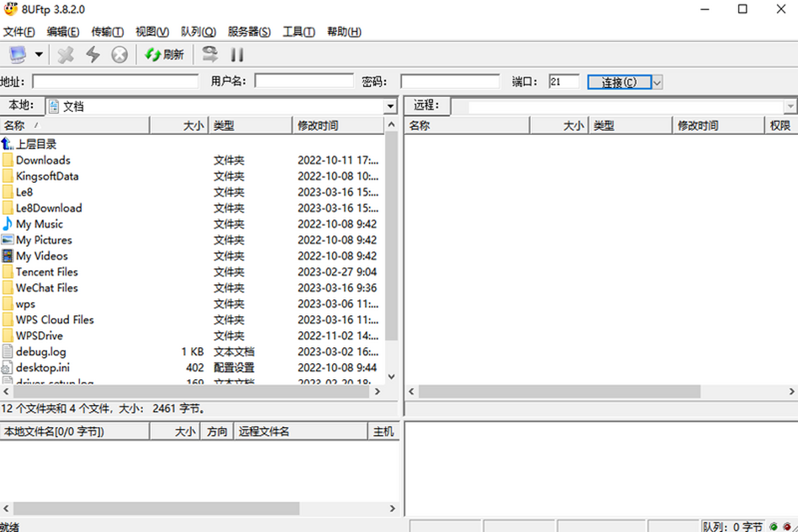Click the disconnect X toolbar icon
This screenshot has height=532, width=798.
coord(65,55)
